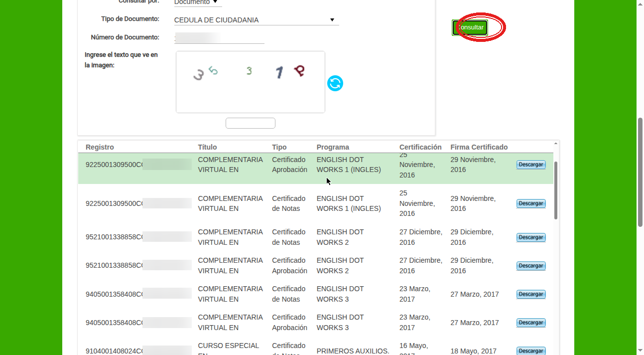Image resolution: width=644 pixels, height=355 pixels.
Task: Click the Certificación column header
Action: pyautogui.click(x=420, y=147)
